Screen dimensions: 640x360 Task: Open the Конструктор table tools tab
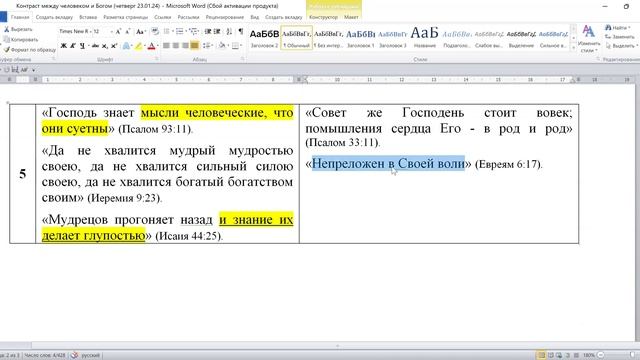pos(323,17)
